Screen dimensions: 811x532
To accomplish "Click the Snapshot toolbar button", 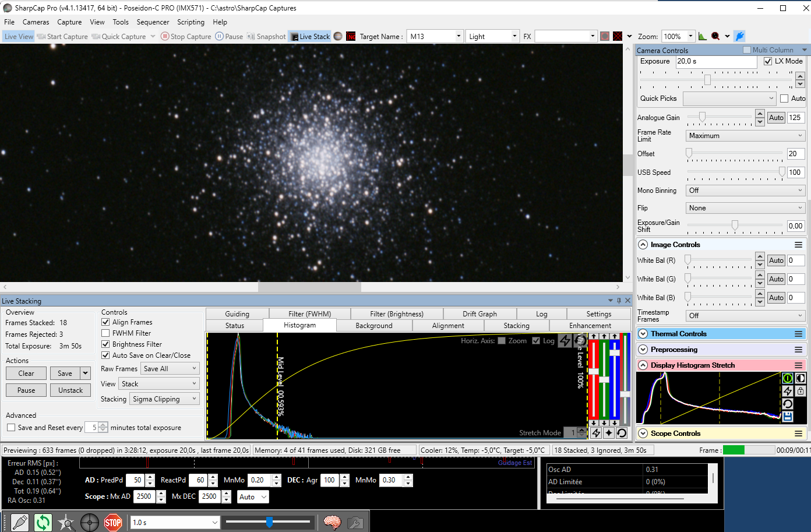I will [x=267, y=36].
